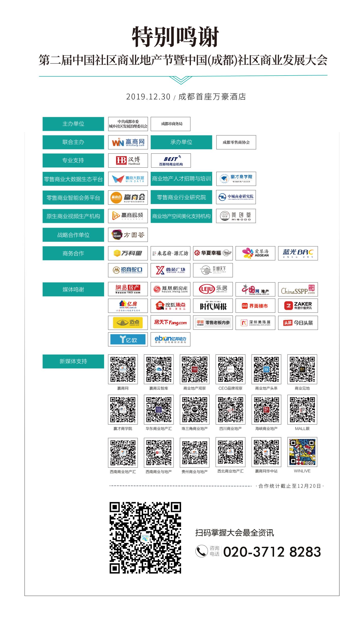Click the 成都市商务局 box

coord(171,124)
